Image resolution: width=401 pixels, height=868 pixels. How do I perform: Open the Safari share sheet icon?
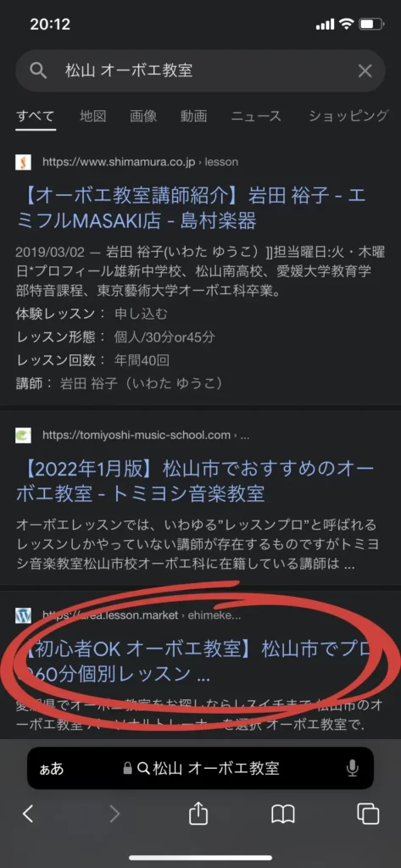click(198, 814)
